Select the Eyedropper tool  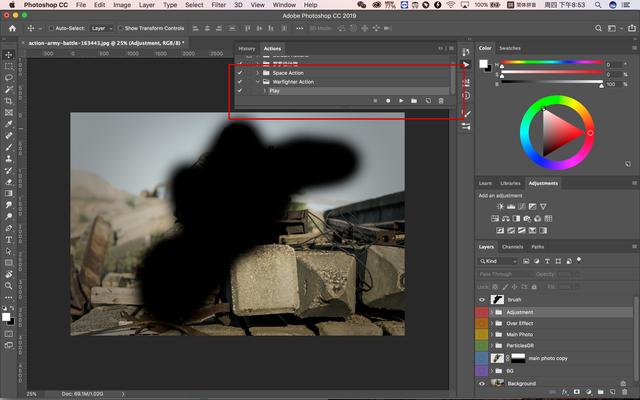pyautogui.click(x=9, y=124)
